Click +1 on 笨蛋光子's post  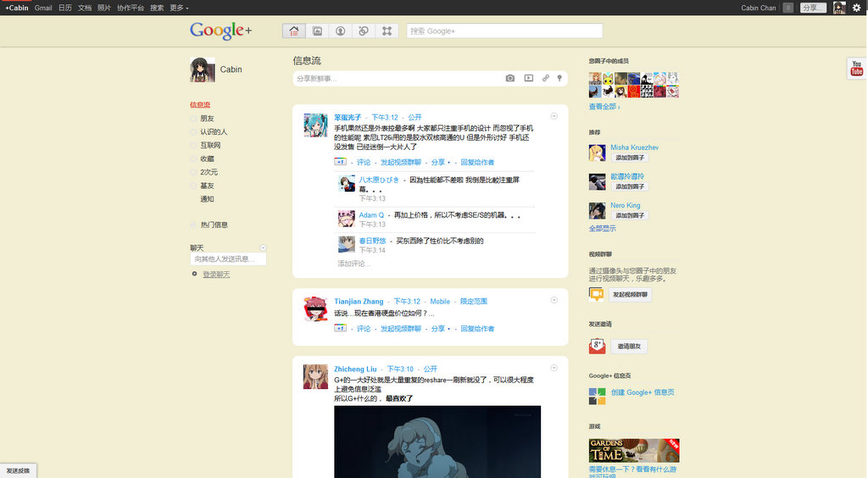tap(340, 162)
